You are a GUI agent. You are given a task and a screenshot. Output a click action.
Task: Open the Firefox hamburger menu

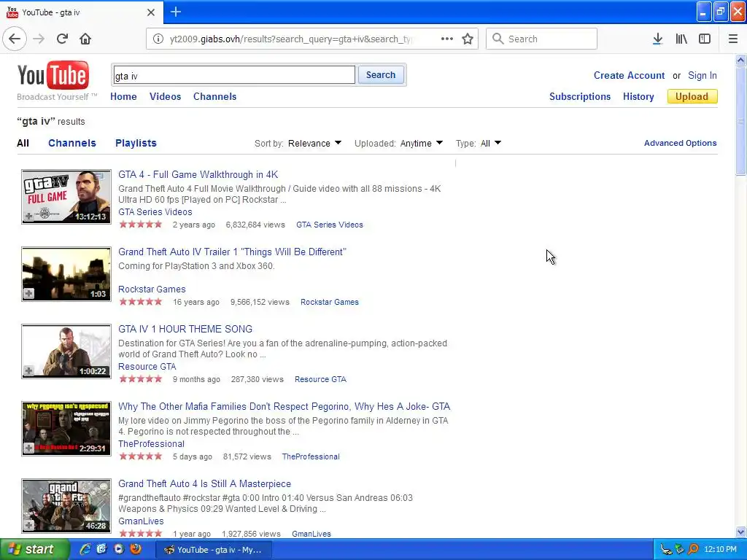coord(733,39)
